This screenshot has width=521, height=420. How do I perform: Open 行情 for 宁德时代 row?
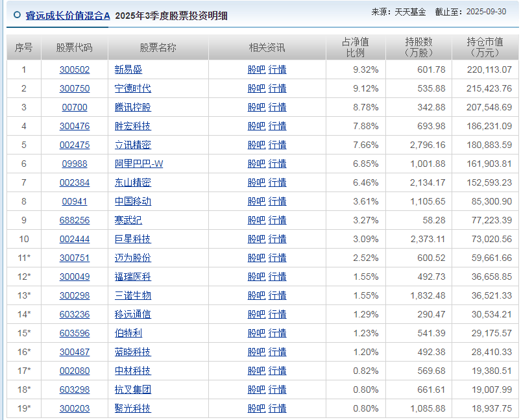[277, 88]
